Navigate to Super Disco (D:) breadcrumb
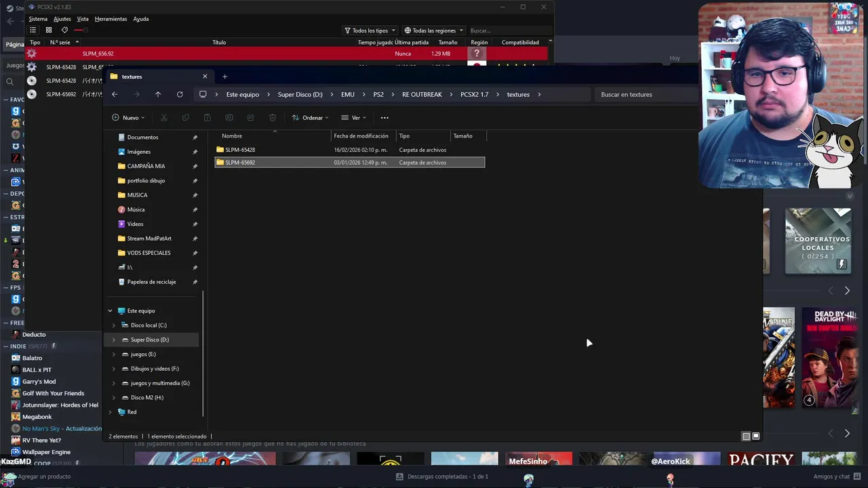Screen dimensions: 868x488 [300, 94]
